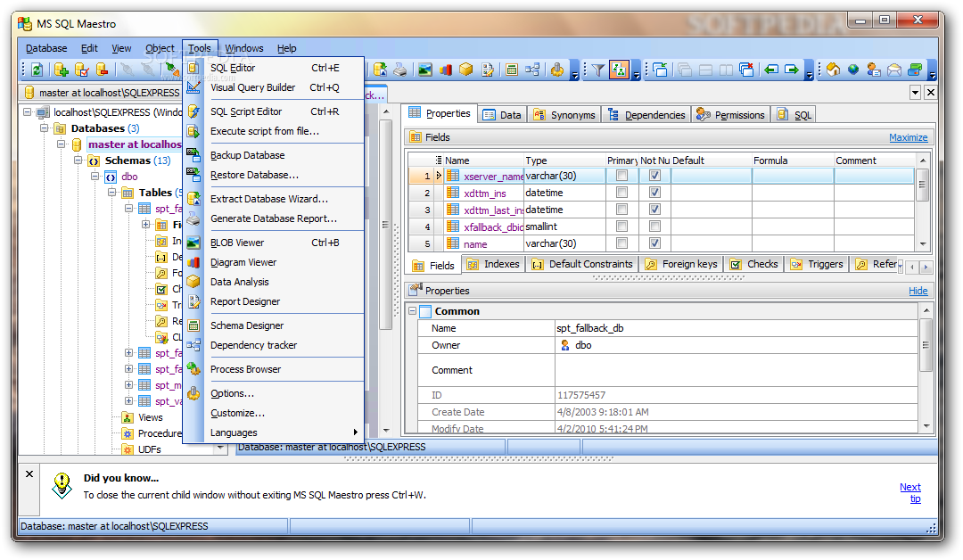Screen dimensions: 963x560
Task: Toggle Primary checkbox for xdttm_ins
Action: (x=621, y=193)
